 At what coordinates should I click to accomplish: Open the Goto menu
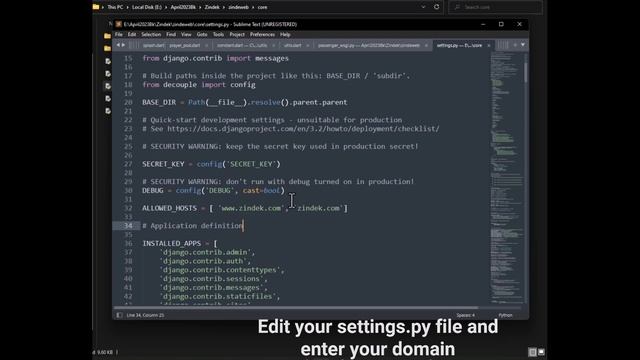(202, 35)
